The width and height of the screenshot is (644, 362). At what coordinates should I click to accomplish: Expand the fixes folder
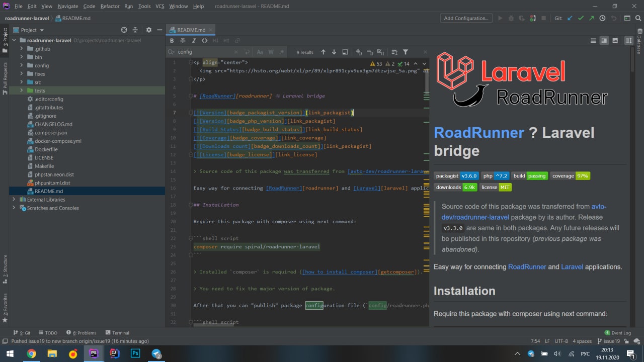22,74
